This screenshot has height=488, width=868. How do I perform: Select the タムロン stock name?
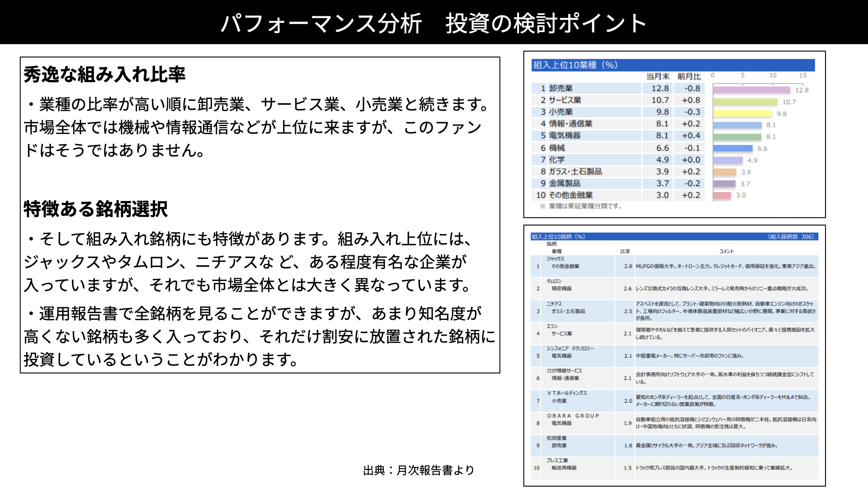pyautogui.click(x=554, y=281)
